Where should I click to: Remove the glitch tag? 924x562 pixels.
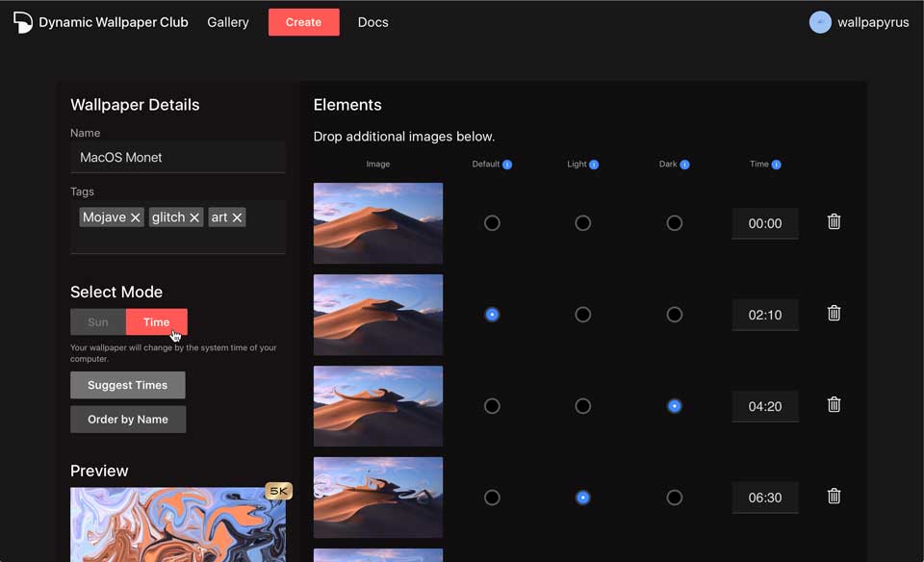pos(193,217)
